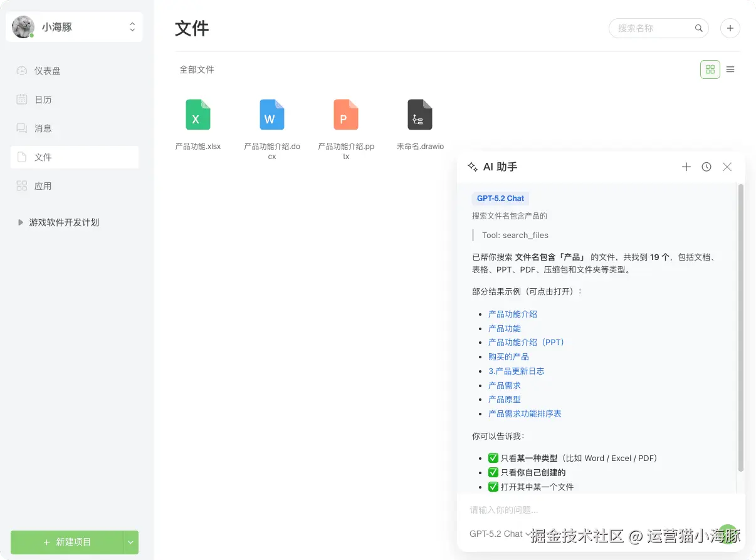This screenshot has height=560, width=756.
Task: Open the 产品功能.xlsx Excel file icon
Action: pos(198,115)
